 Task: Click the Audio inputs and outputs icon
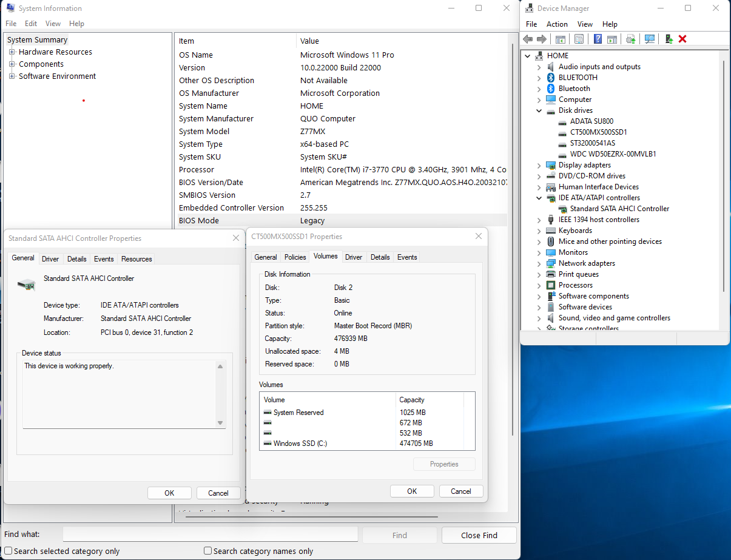551,67
